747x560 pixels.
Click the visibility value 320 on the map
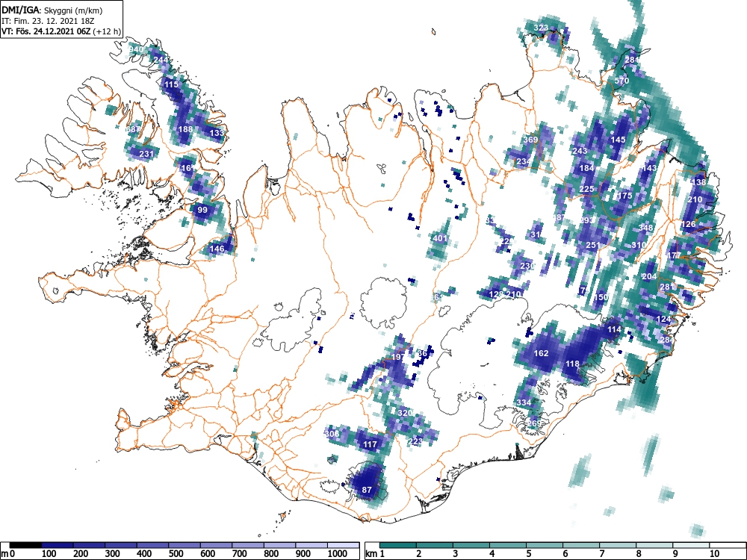405,413
